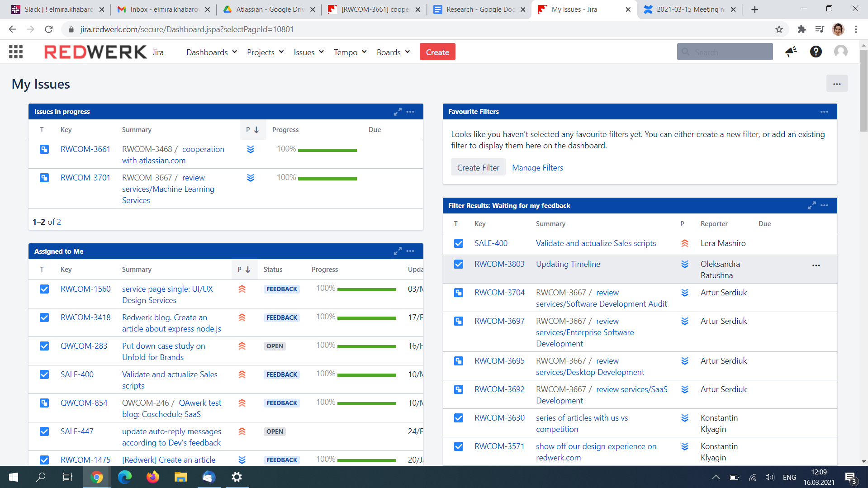Image resolution: width=868 pixels, height=488 pixels.
Task: Open issue RWCOM-3661 link
Action: pos(85,149)
